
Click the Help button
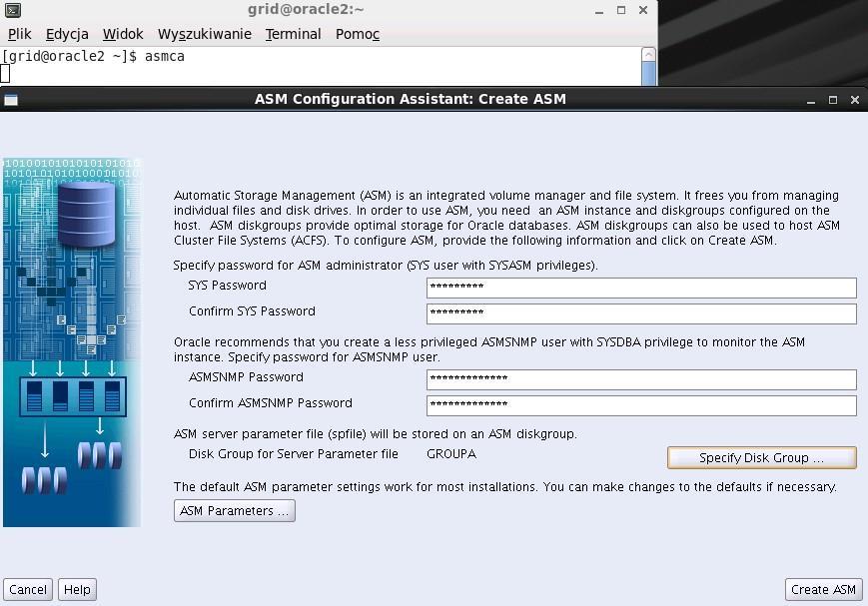[x=77, y=589]
